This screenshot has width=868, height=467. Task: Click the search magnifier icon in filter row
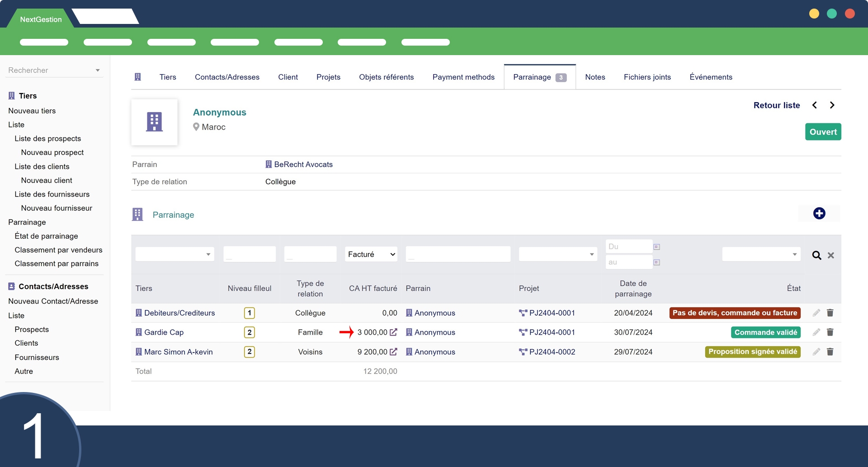[816, 255]
